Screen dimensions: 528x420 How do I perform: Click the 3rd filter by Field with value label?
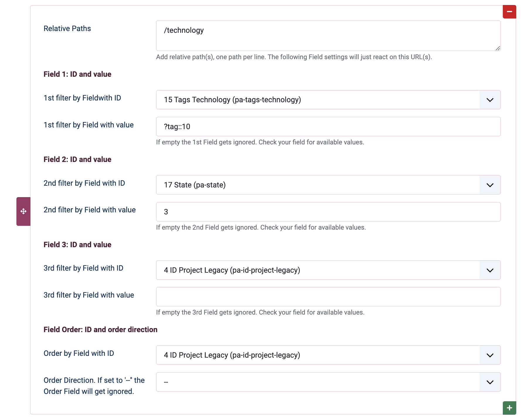tap(89, 295)
